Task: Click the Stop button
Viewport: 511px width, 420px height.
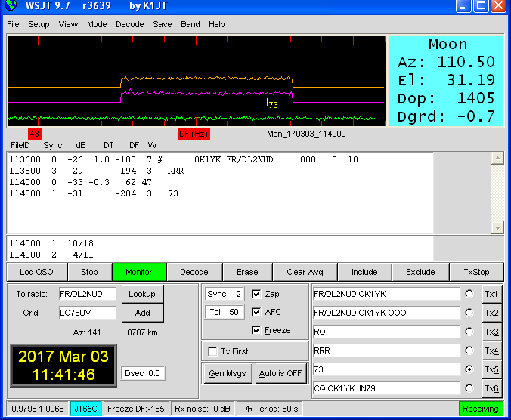Action: tap(89, 272)
